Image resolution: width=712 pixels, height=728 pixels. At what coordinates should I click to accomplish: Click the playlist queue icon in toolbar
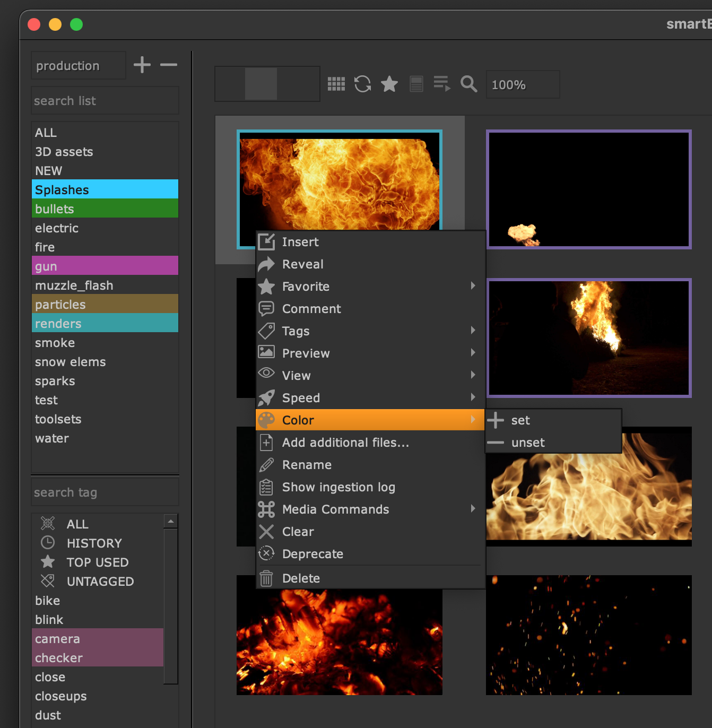click(x=441, y=84)
